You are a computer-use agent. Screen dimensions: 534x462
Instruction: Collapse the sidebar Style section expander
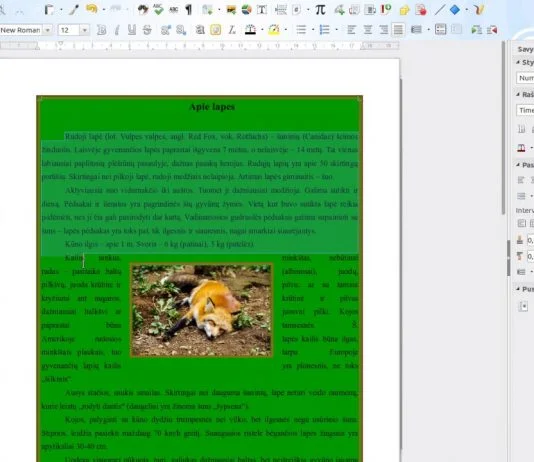tap(518, 62)
